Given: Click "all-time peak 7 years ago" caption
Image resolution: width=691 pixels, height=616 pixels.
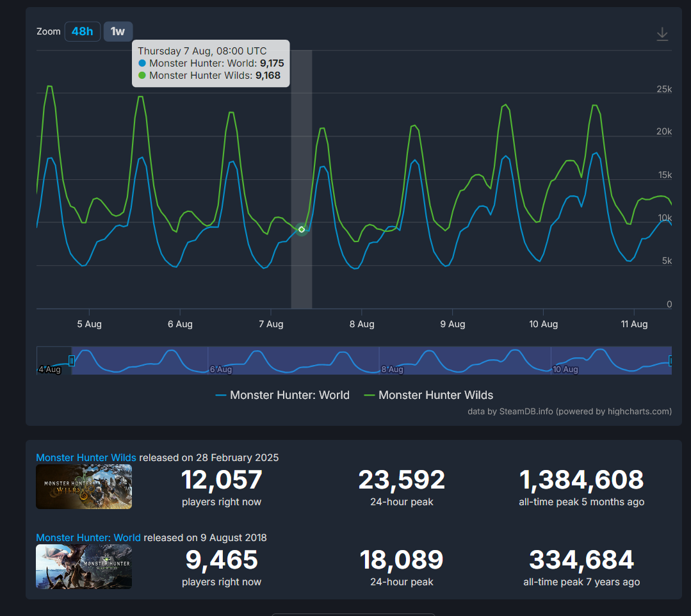Looking at the screenshot, I should coord(581,582).
